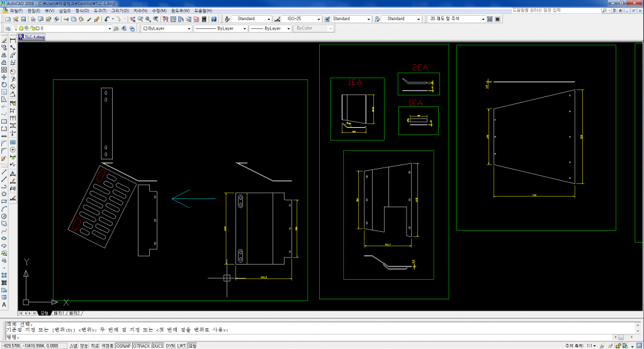
Task: Open the Layer Properties Manager icon
Action: [x=8, y=29]
